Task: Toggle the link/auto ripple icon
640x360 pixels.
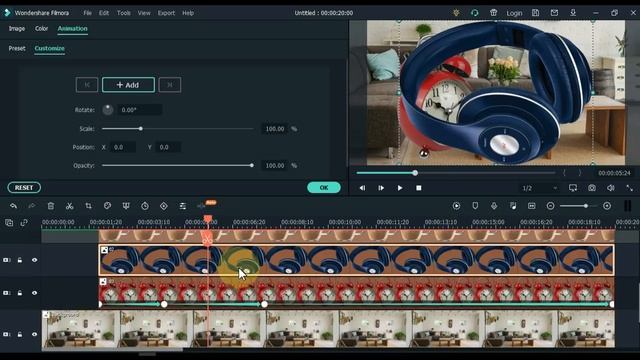Action: [24, 222]
